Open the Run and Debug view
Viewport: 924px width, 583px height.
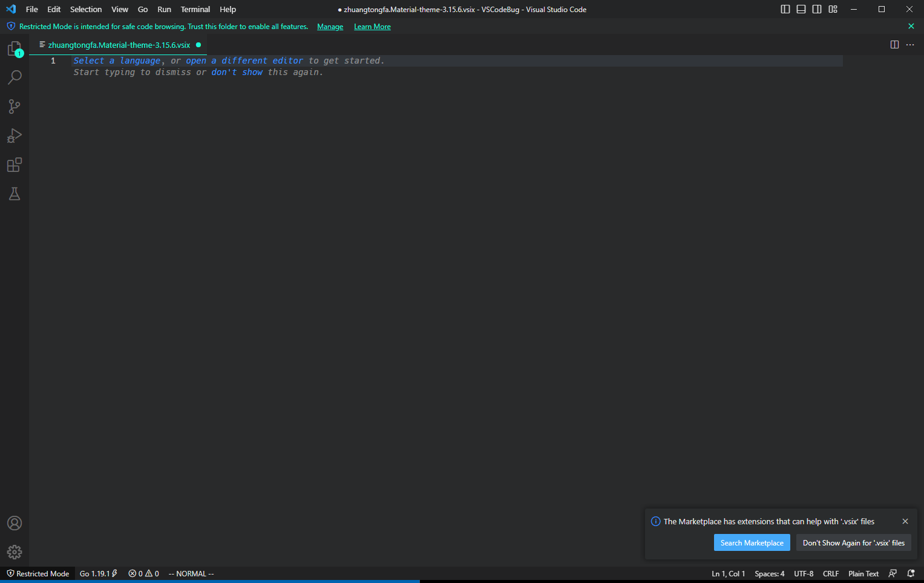14,136
